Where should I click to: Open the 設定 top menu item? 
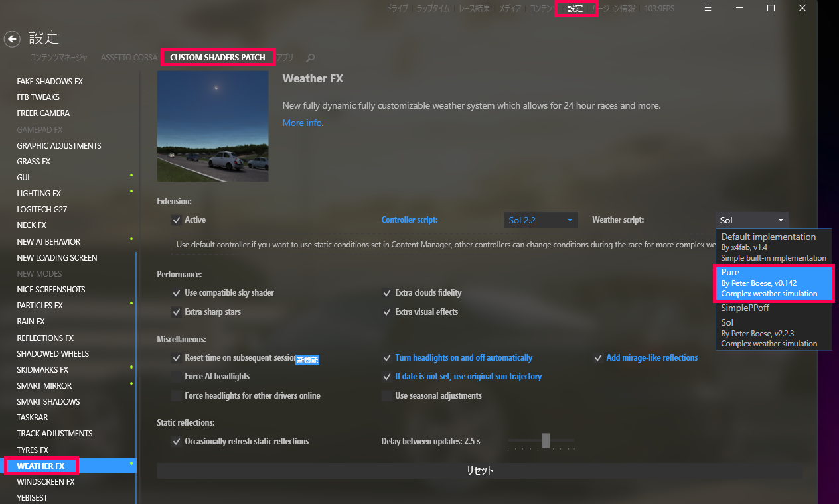tap(575, 9)
